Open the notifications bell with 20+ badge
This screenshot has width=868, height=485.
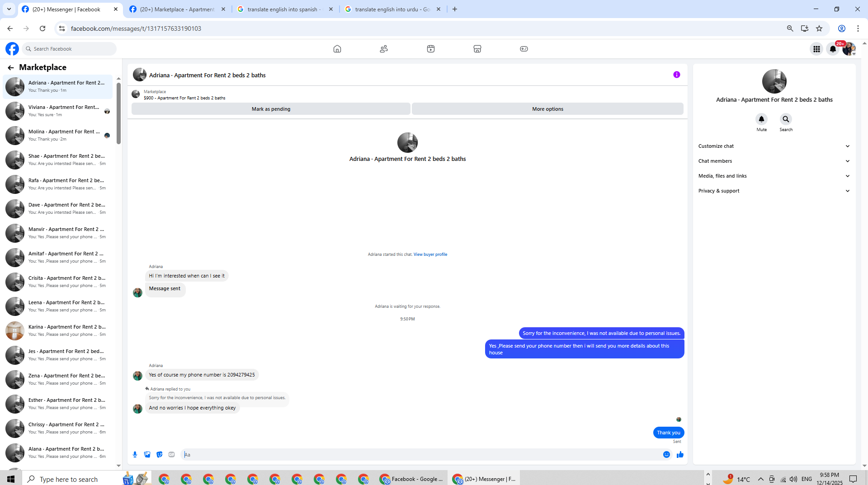point(833,49)
